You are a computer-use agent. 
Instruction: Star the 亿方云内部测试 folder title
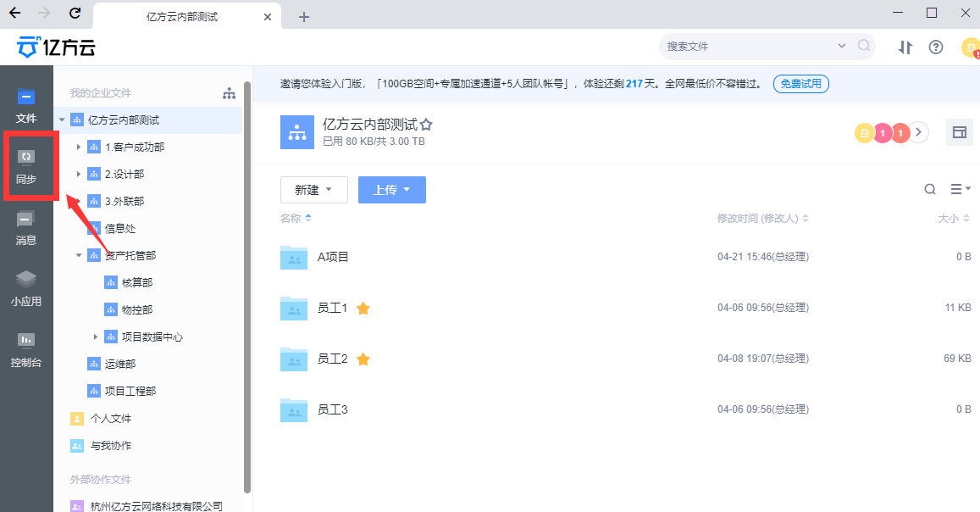(x=426, y=125)
